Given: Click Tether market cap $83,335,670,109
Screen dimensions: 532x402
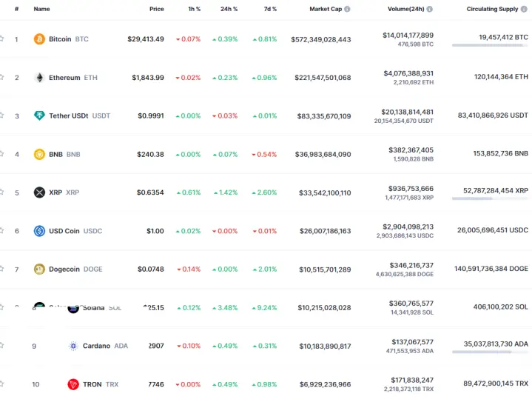Looking at the screenshot, I should tap(324, 116).
